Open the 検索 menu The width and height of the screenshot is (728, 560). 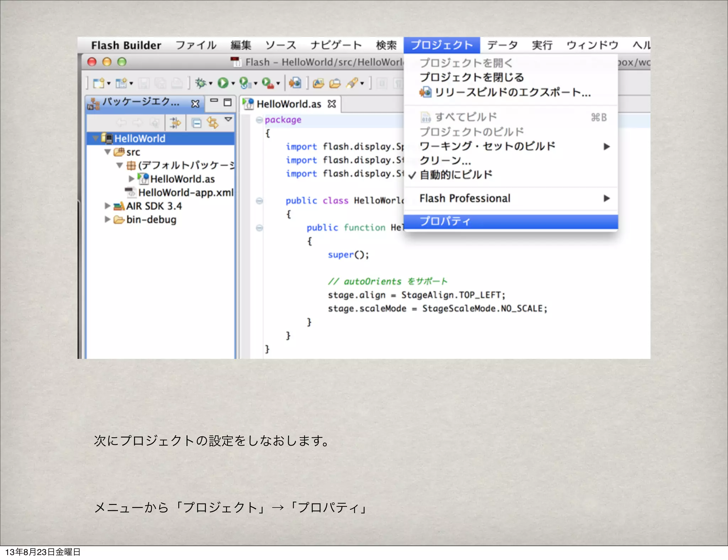pyautogui.click(x=386, y=45)
